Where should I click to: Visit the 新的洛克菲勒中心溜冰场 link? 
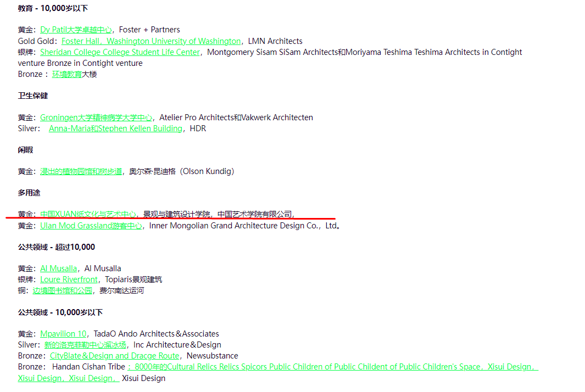tap(86, 345)
